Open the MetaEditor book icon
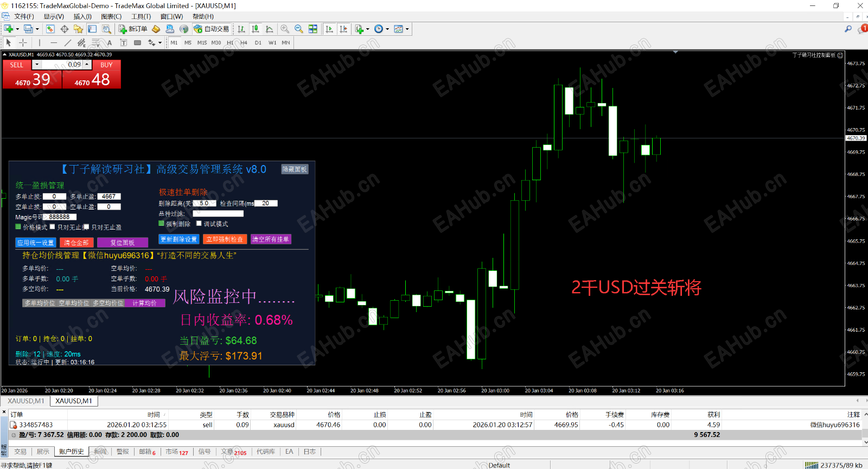868x469 pixels. 156,29
